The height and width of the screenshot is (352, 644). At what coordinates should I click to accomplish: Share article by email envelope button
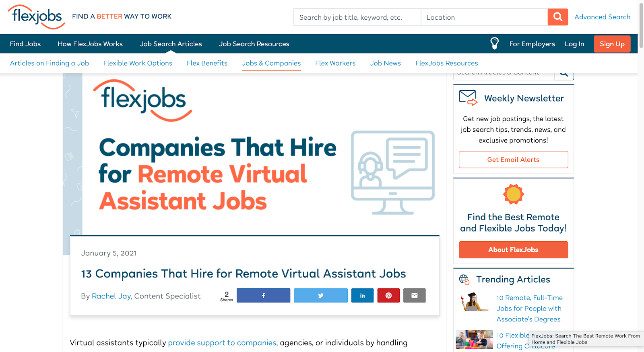[x=415, y=296]
